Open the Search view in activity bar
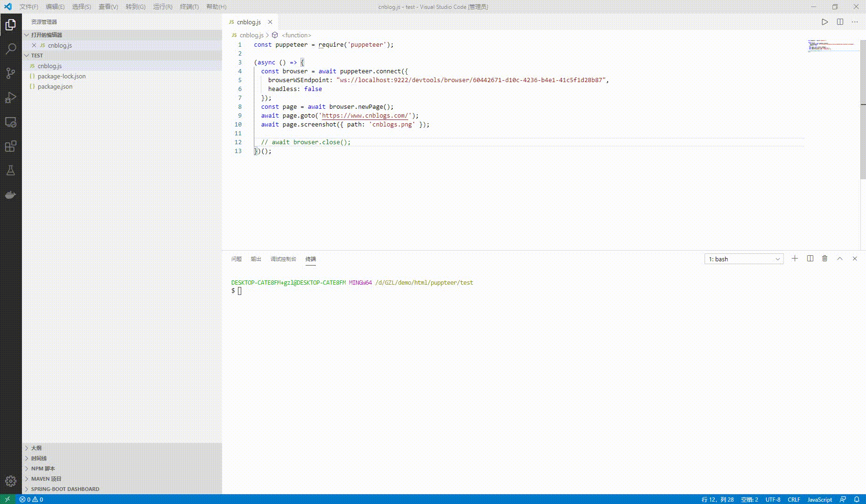This screenshot has height=504, width=866. click(x=11, y=49)
